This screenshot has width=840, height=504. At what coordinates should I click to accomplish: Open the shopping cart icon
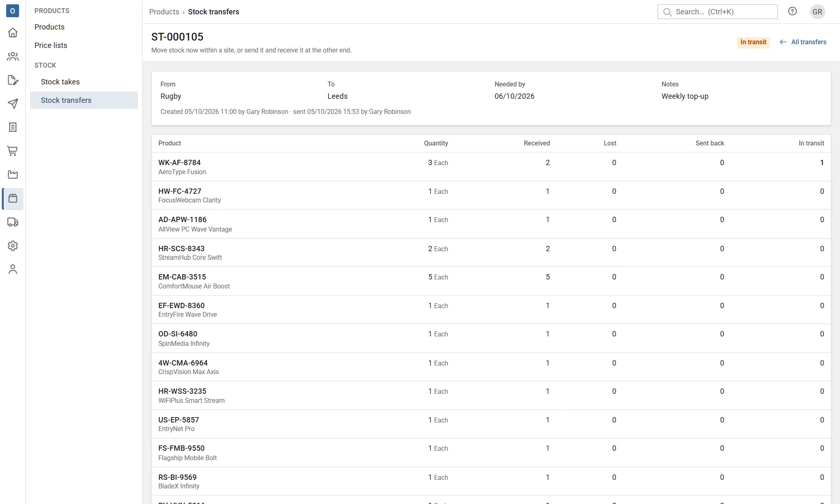pos(13,151)
